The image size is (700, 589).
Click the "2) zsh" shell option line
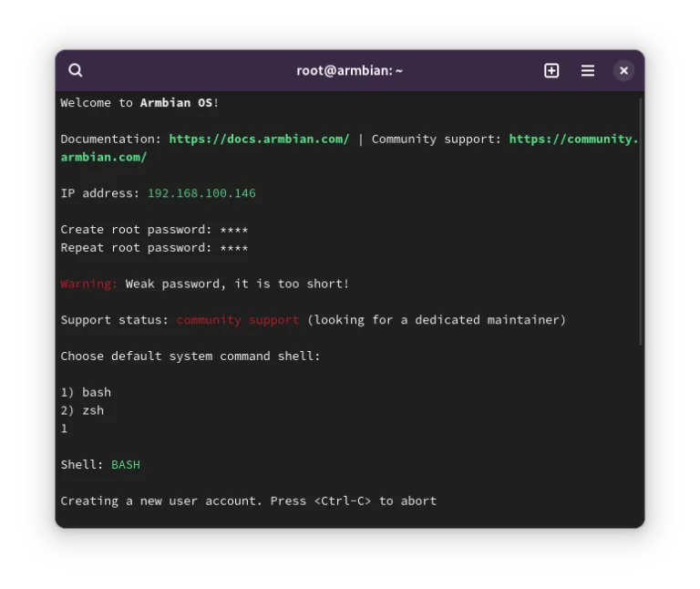point(82,410)
